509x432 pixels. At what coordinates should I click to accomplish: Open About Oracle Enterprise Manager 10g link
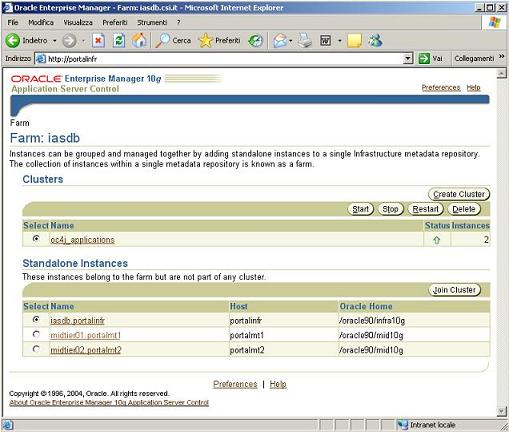[x=109, y=402]
